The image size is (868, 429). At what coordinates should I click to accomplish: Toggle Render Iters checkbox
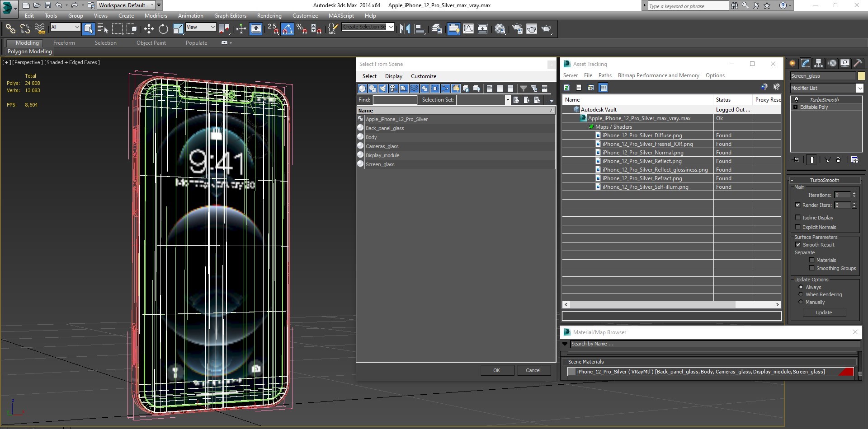tap(798, 205)
